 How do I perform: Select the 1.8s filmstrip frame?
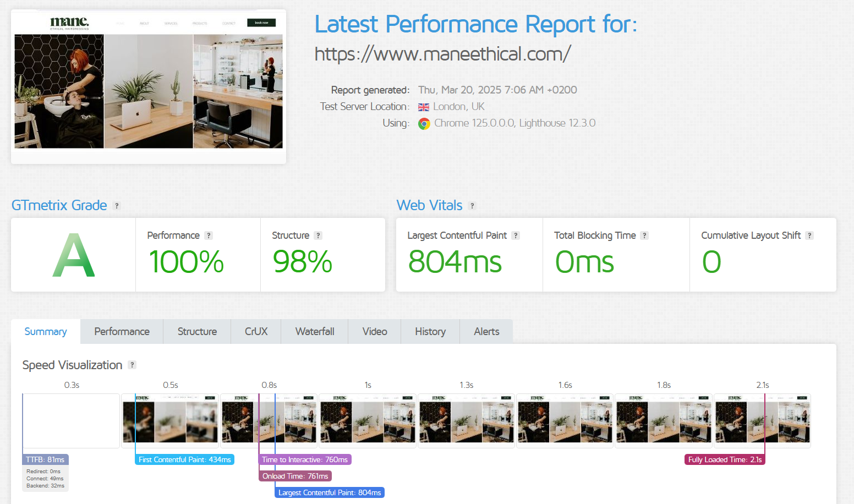coord(664,421)
